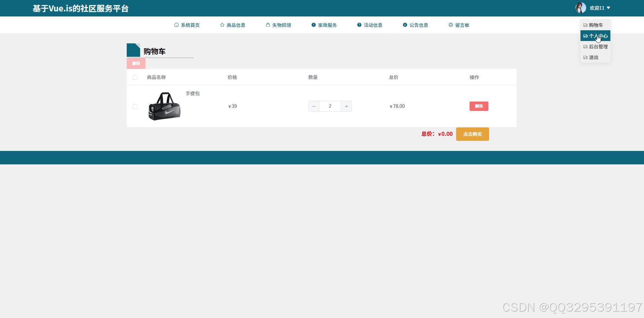
Task: Expand the 欢迎11 user dropdown arrow
Action: click(x=608, y=8)
